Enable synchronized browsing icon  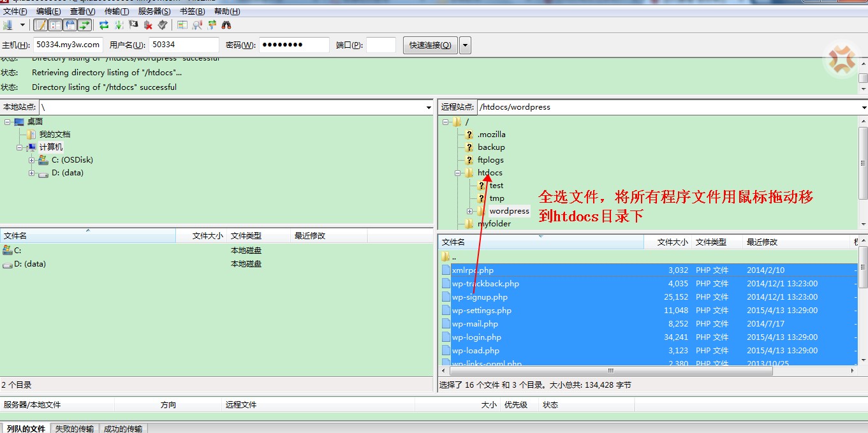click(x=212, y=25)
